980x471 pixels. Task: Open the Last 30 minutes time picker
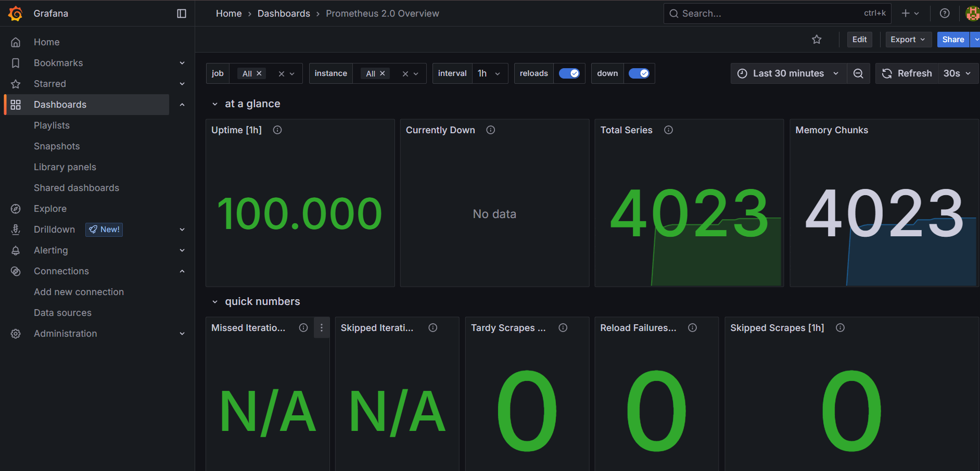788,73
